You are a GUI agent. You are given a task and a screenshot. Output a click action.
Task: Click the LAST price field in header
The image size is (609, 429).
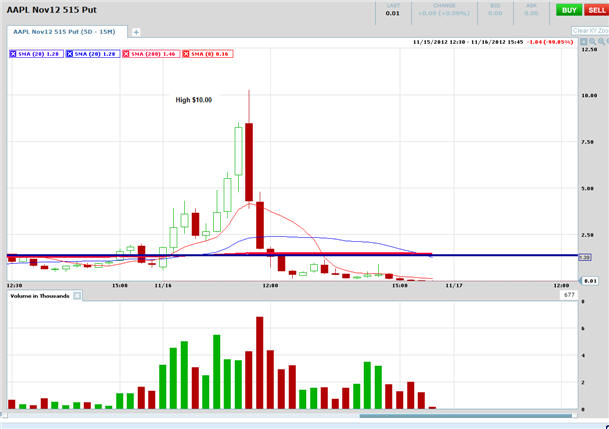coord(393,10)
